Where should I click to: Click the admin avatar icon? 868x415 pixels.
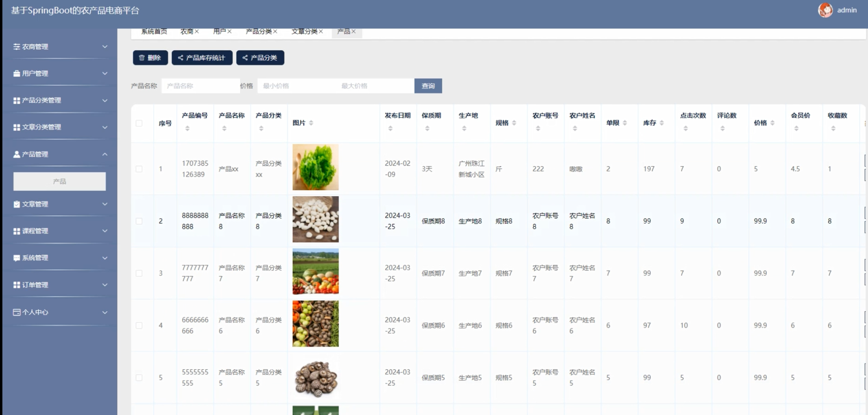coord(825,10)
